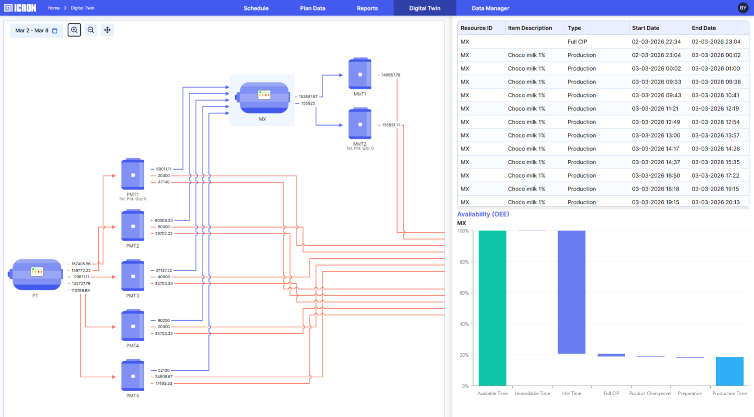Open the Mar 2 - Mar 8 date picker
754x417 pixels.
click(36, 30)
